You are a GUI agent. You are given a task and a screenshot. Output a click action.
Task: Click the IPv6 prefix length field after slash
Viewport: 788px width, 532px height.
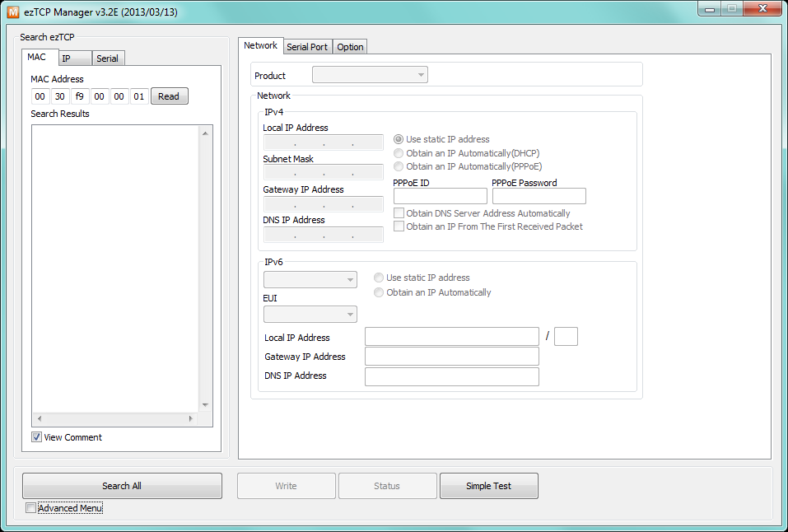tap(566, 336)
